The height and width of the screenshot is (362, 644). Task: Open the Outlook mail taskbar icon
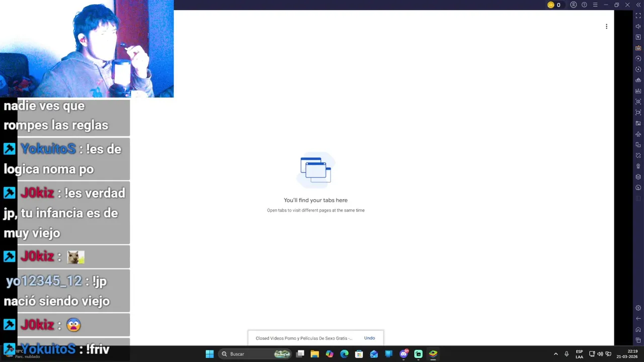pos(374,354)
